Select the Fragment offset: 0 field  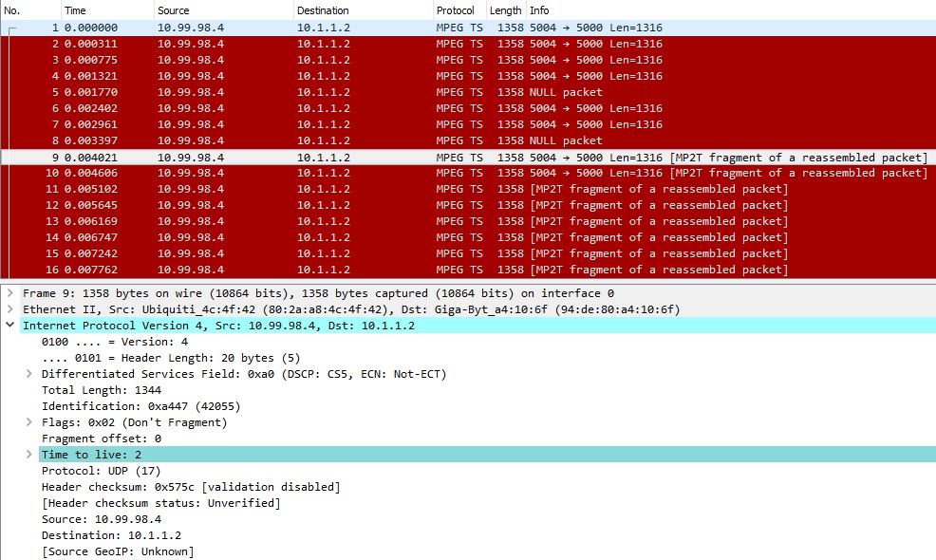click(x=102, y=439)
